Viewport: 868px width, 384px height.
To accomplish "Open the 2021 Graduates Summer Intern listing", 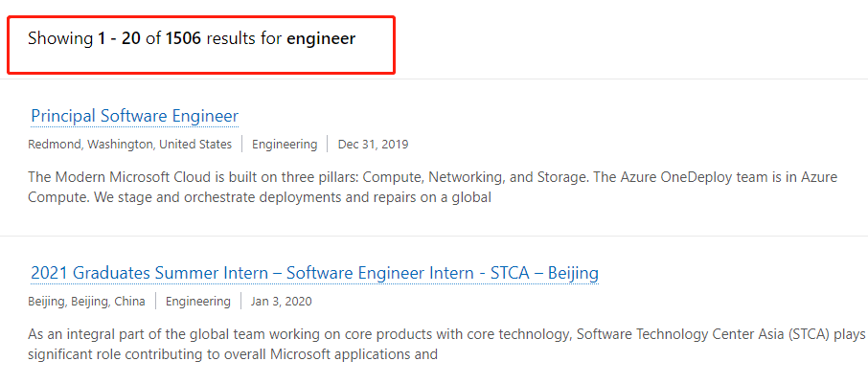I will [x=314, y=273].
